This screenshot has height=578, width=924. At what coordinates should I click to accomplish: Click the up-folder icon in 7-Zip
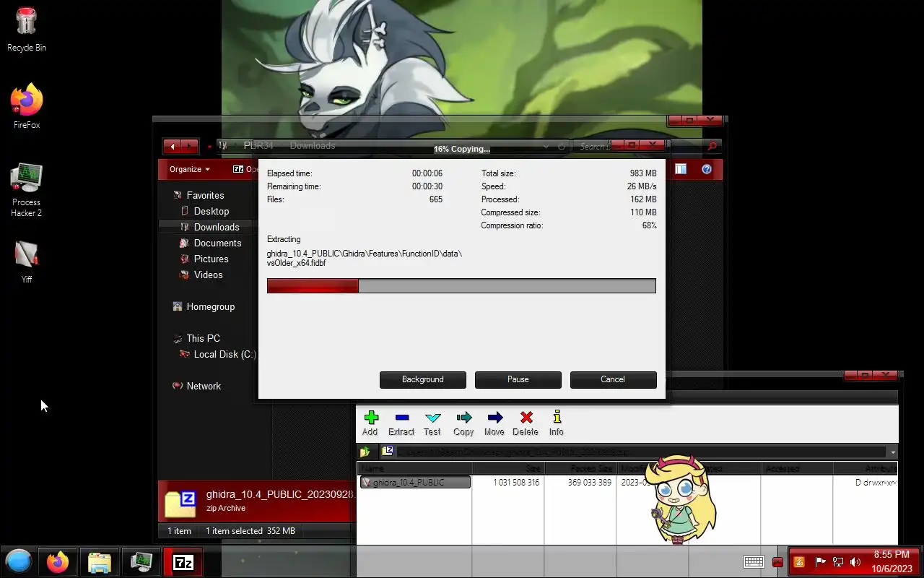click(x=365, y=452)
